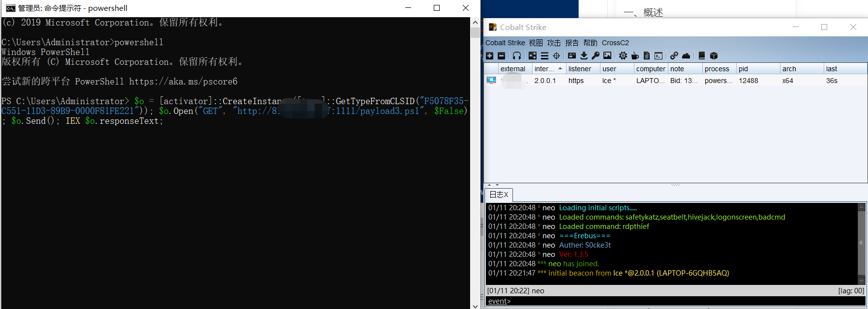This screenshot has width=868, height=309.
Task: Click the note cell Bid: 13...
Action: coord(684,81)
